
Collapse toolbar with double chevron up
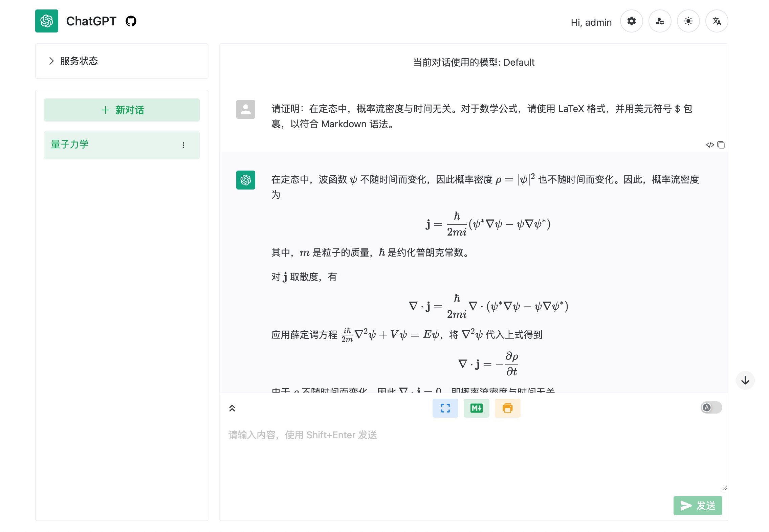point(232,408)
